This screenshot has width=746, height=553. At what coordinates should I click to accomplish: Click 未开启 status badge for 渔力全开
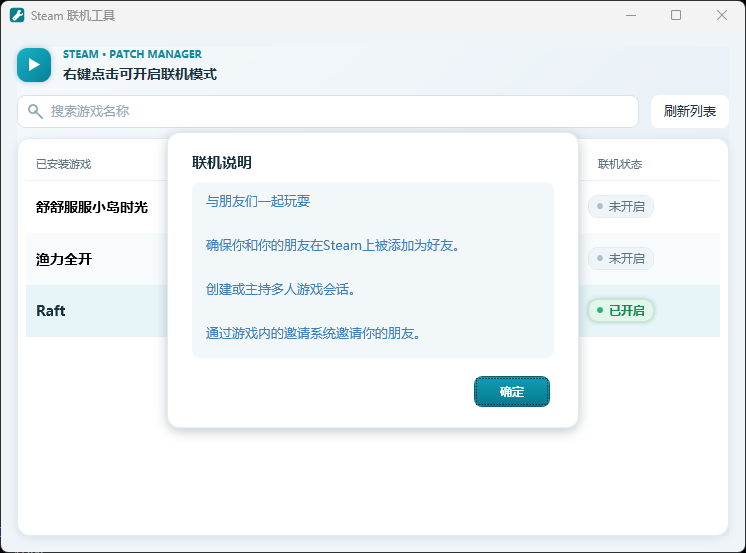click(621, 258)
